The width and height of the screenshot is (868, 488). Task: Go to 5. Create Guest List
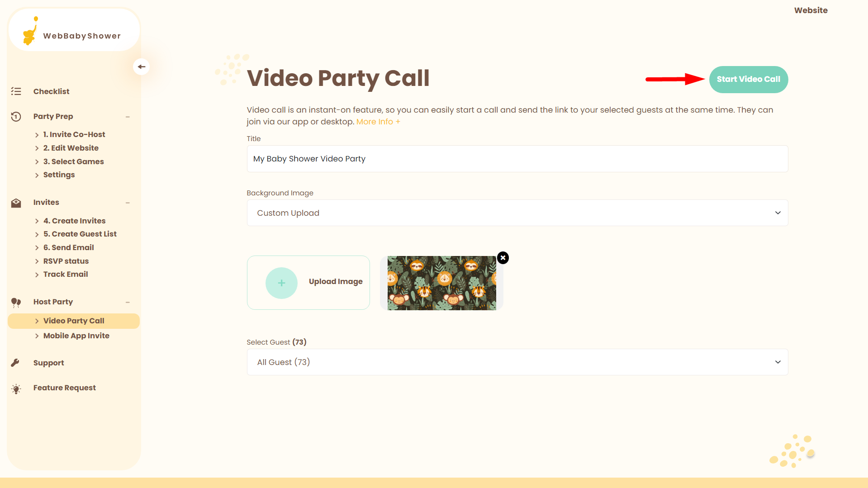[x=80, y=234]
